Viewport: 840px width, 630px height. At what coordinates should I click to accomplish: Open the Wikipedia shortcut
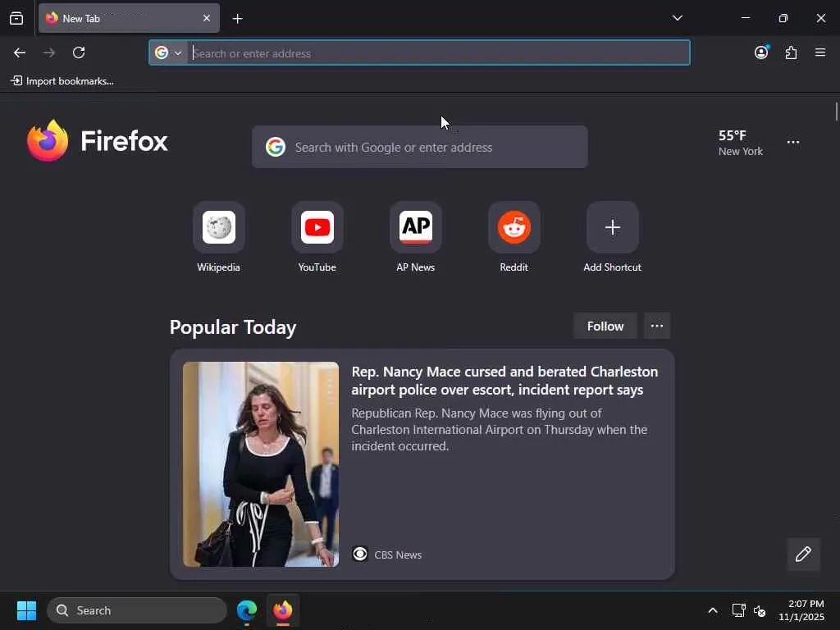218,237
